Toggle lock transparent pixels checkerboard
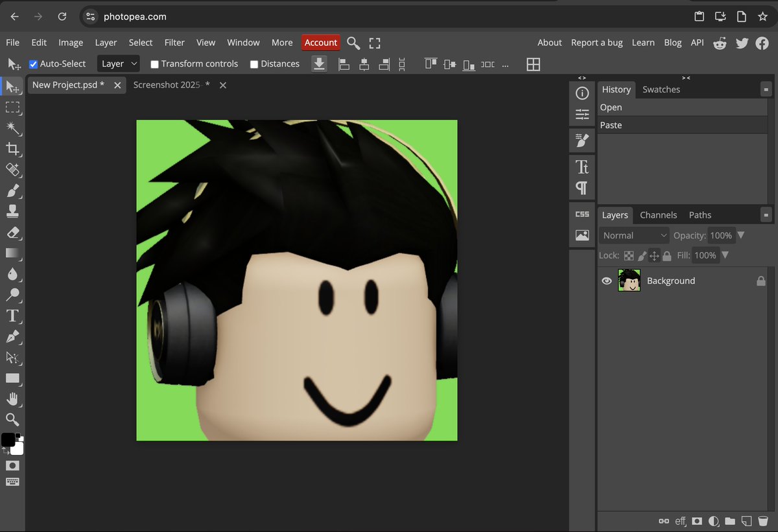The image size is (778, 532). pyautogui.click(x=629, y=256)
